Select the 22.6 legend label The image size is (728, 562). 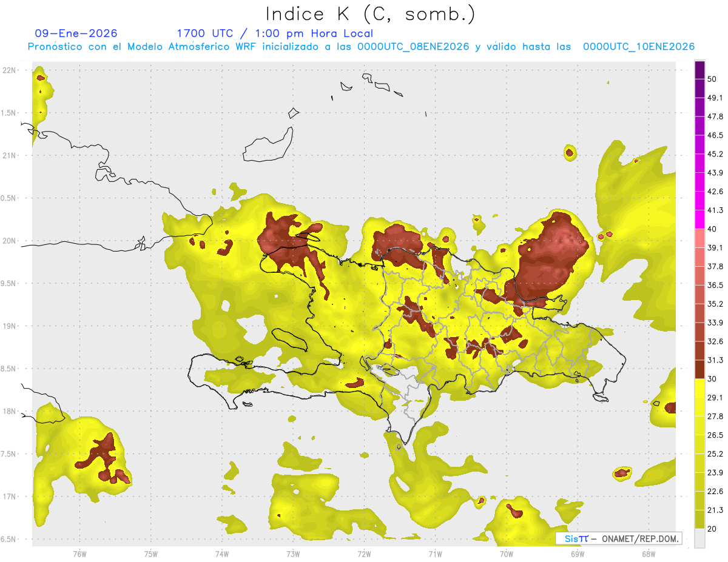715,492
